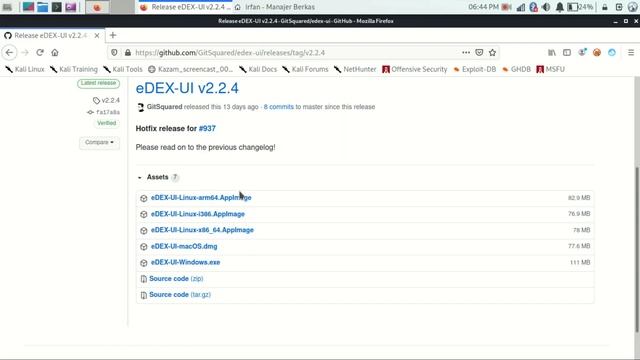The width and height of the screenshot is (640, 360).
Task: Open volume control in system tray
Action: pos(546,7)
